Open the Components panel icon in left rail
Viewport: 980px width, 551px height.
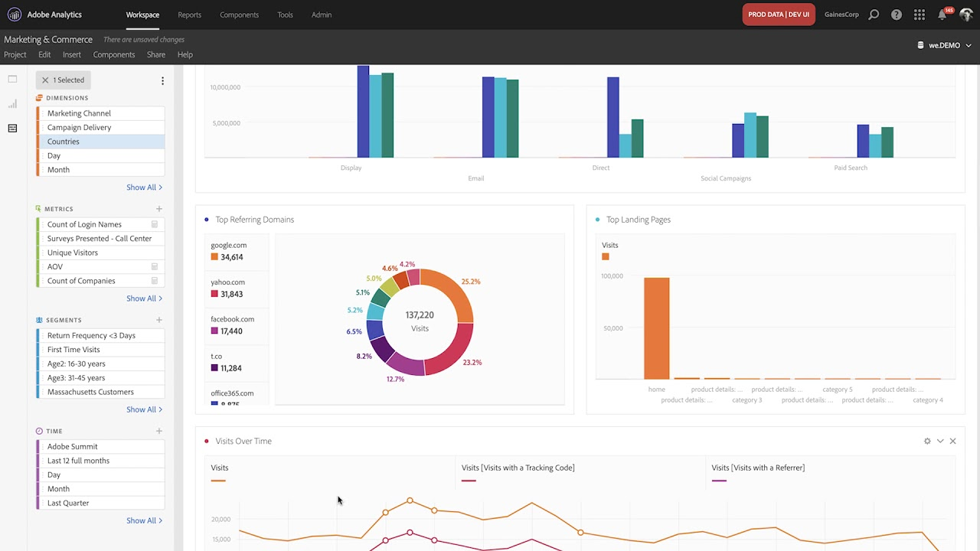pyautogui.click(x=12, y=129)
